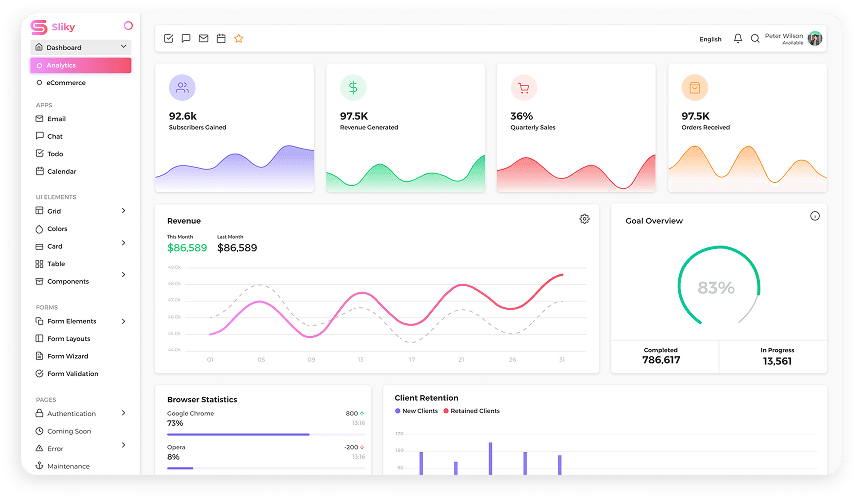The height and width of the screenshot is (498, 857).
Task: Toggle the sidebar collapse circle next to Sliky
Action: [x=128, y=26]
